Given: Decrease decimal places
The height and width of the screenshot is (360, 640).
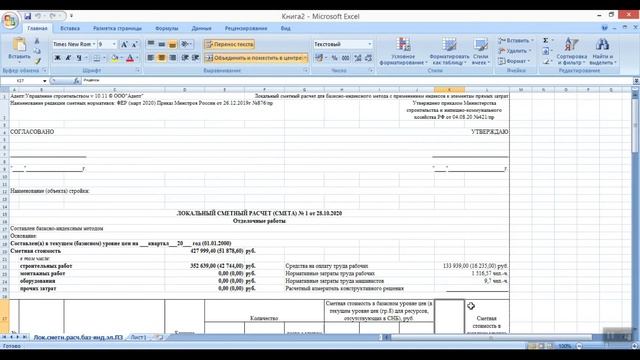Looking at the screenshot, I should coord(368,58).
